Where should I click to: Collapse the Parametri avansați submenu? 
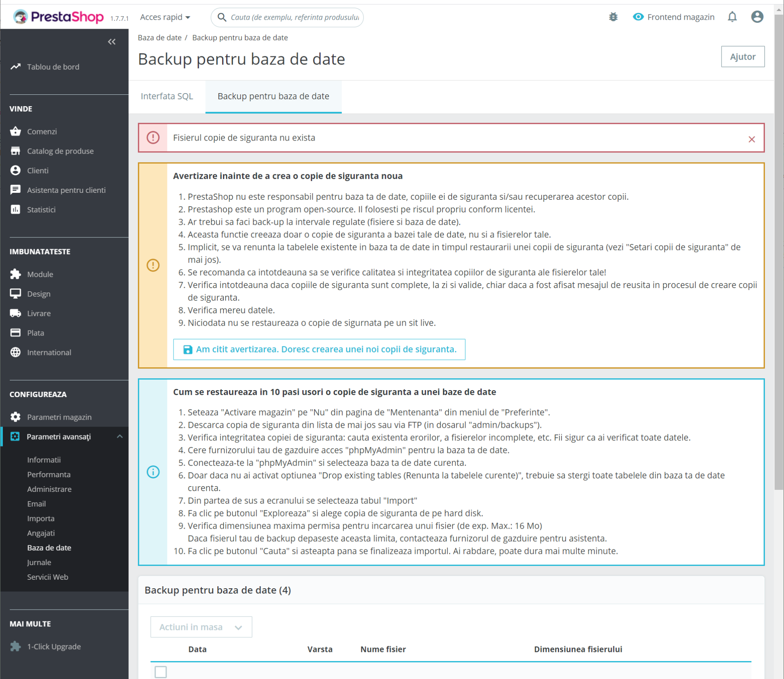click(120, 436)
